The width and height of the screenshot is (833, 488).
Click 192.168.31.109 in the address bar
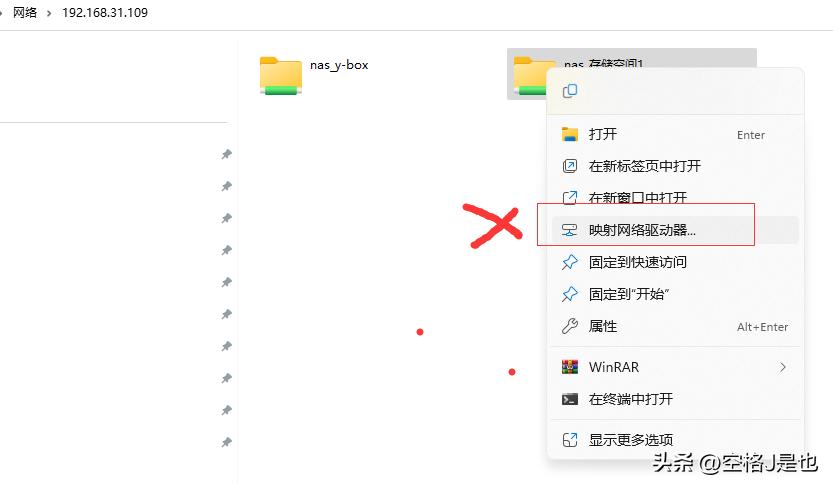pyautogui.click(x=105, y=13)
